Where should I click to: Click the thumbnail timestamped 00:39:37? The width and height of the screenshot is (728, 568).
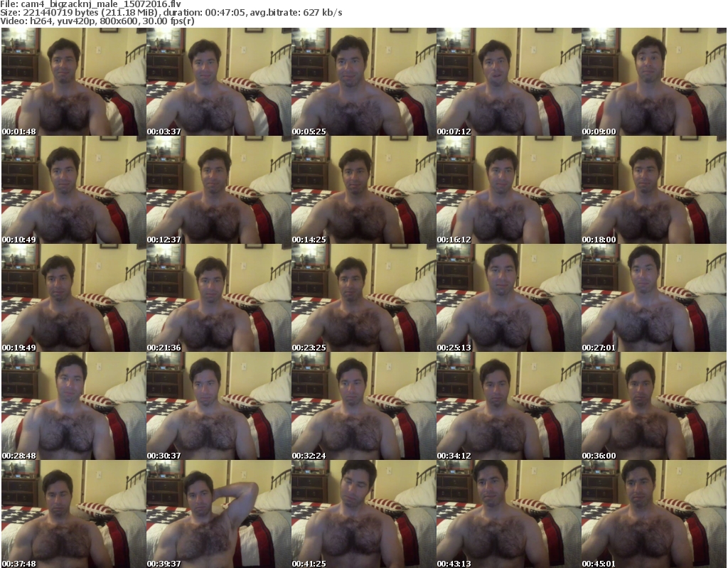219,514
